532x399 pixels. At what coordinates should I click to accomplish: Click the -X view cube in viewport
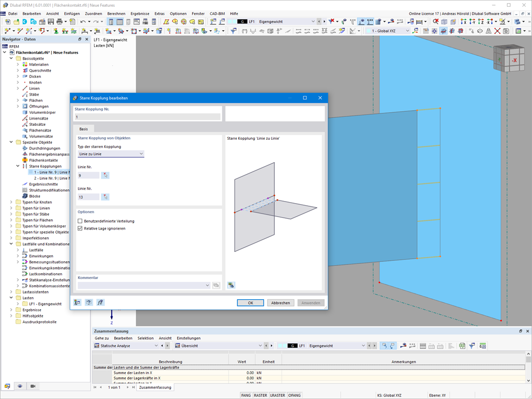click(x=514, y=60)
